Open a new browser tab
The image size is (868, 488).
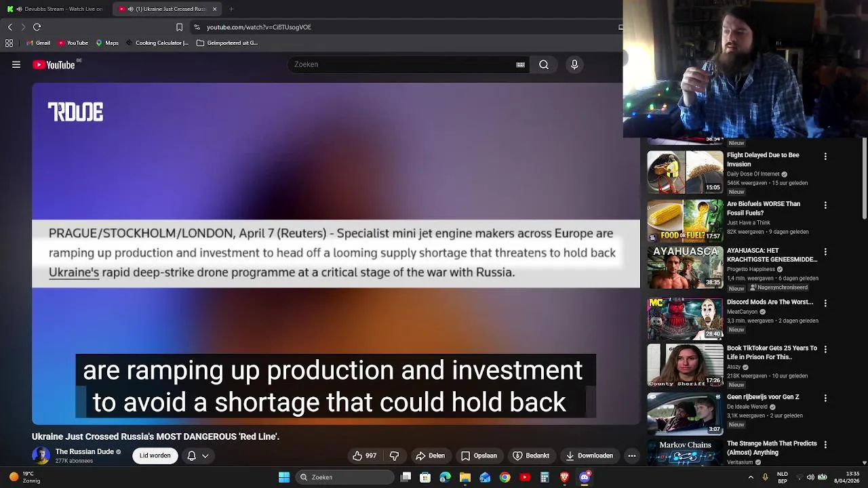[231, 9]
